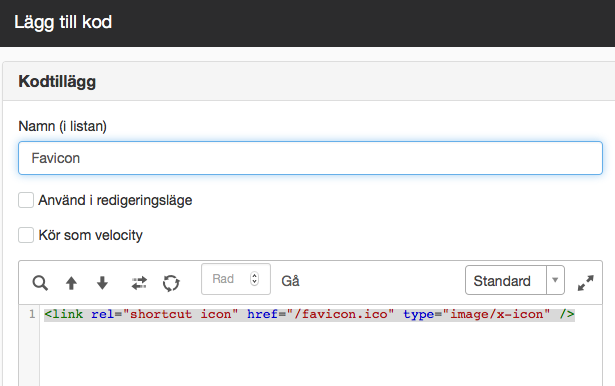Click the line number 1 in gutter
Screen dimensions: 615x386
tap(32, 314)
